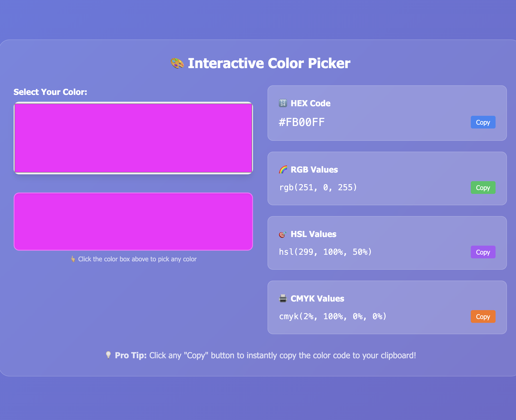Screen dimensions: 516x420
Task: Copy the RGB values with the green button
Action: tap(483, 188)
